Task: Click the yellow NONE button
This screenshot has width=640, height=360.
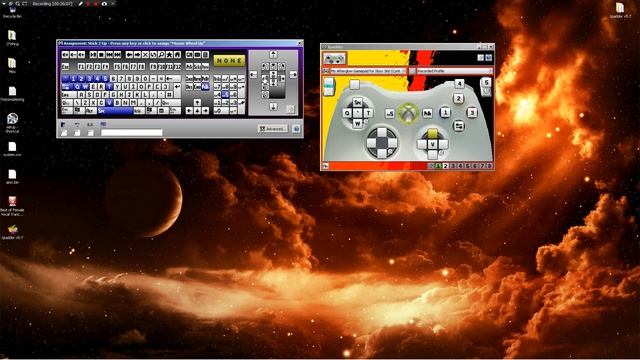Action: (229, 60)
